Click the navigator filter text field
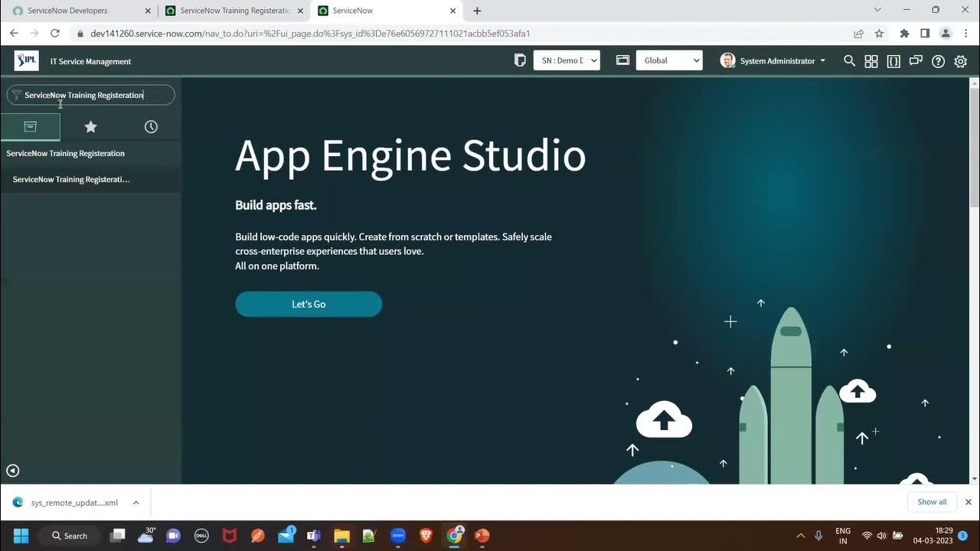The width and height of the screenshot is (980, 551). click(x=91, y=95)
